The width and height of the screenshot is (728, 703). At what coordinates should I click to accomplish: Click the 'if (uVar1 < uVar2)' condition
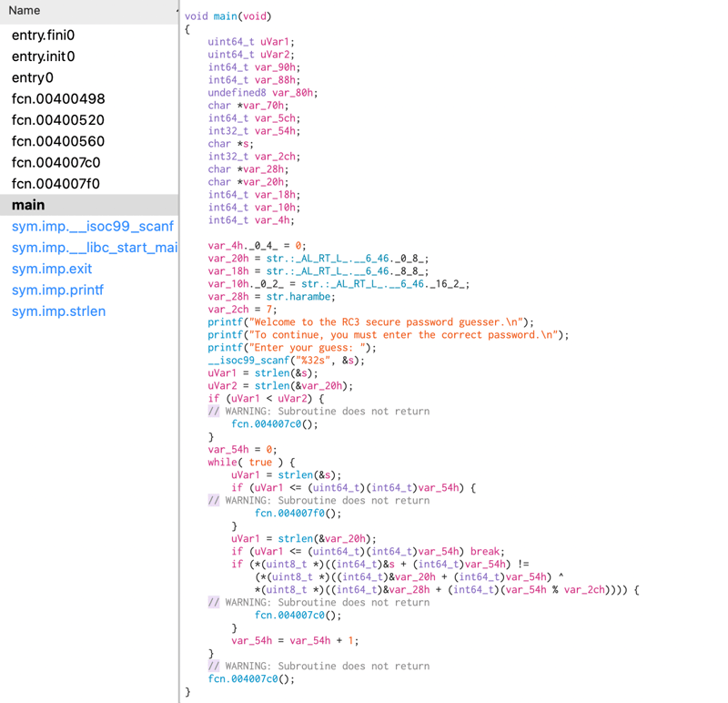coord(266,399)
